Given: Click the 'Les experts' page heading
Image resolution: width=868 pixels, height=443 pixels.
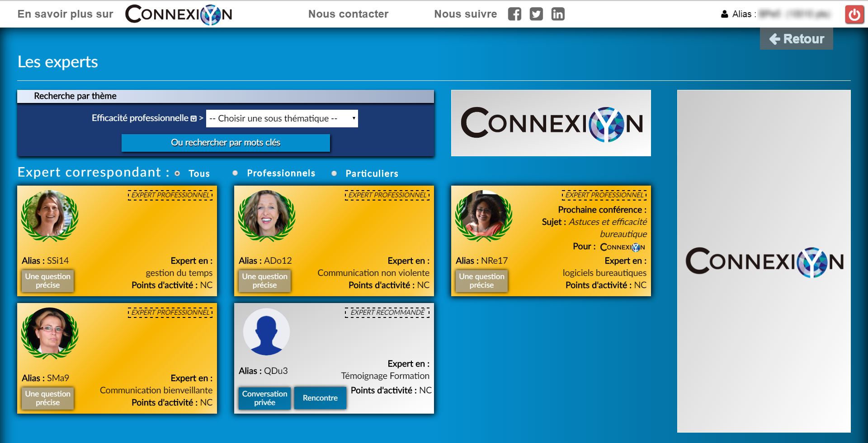Looking at the screenshot, I should (x=58, y=62).
